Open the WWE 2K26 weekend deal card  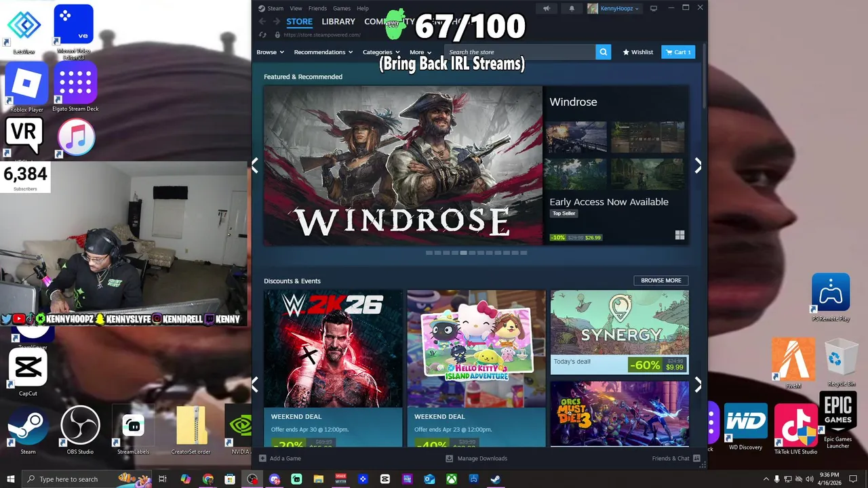(x=333, y=369)
